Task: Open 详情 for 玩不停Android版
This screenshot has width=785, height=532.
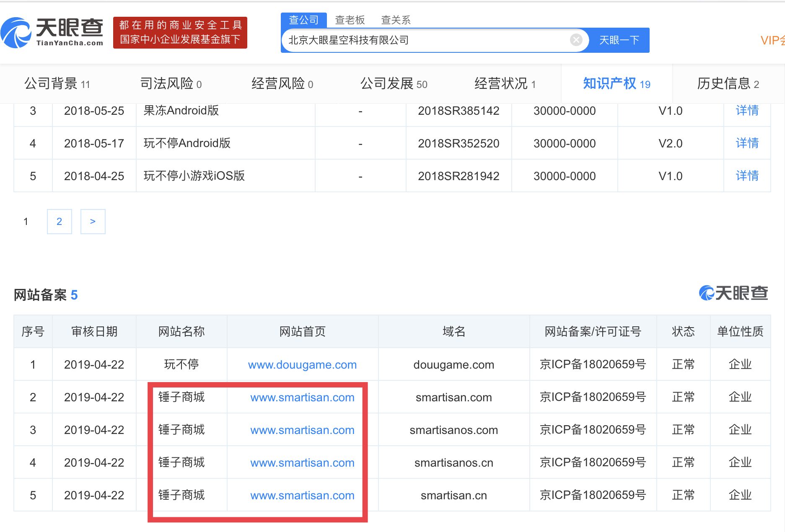Action: [747, 143]
